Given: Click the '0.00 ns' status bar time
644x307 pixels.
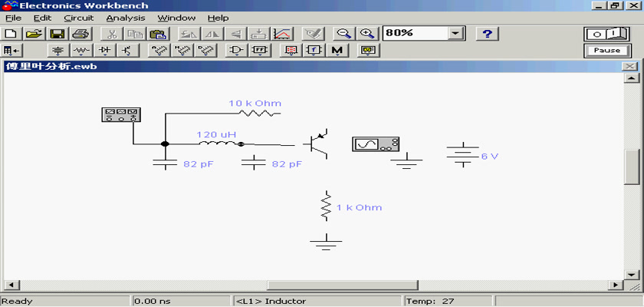Looking at the screenshot, I should coord(153,302).
